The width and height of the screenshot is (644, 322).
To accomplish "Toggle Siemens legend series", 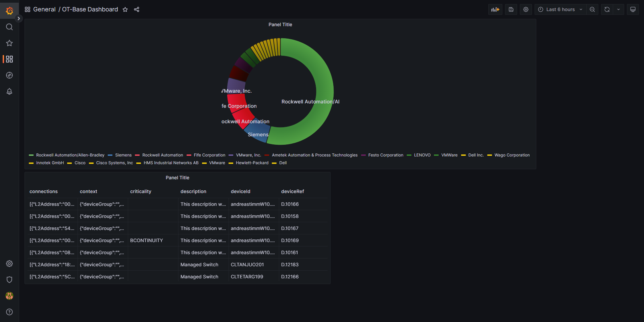I will 123,155.
